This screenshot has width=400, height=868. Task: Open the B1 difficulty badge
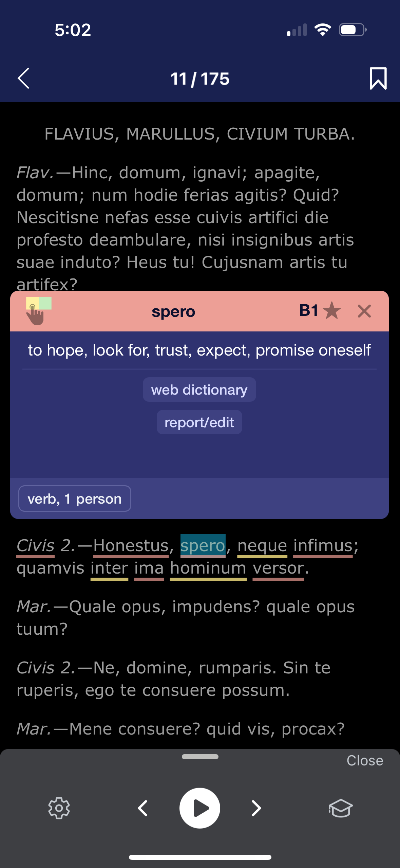pos(309,309)
